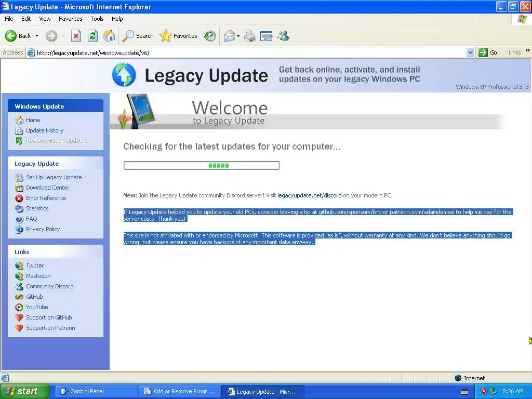
Task: Switch to Add or Remove Programs taskbar button
Action: [x=179, y=391]
